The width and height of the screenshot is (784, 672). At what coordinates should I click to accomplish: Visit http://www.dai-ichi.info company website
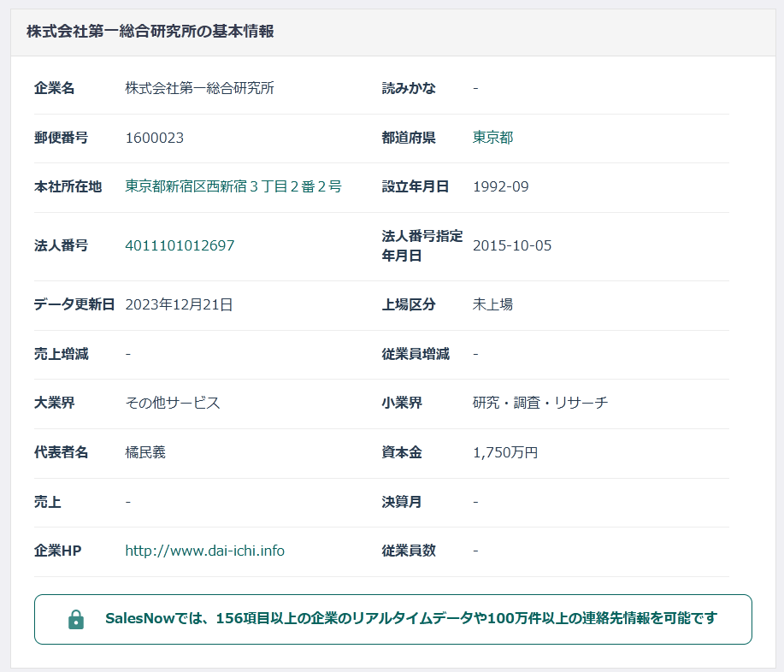204,551
